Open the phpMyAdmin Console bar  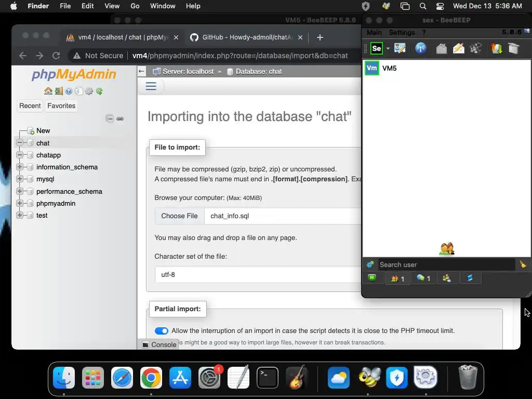coord(159,345)
